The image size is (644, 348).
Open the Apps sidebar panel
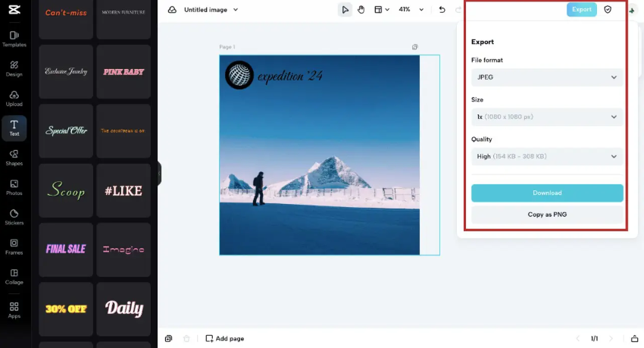(x=14, y=310)
